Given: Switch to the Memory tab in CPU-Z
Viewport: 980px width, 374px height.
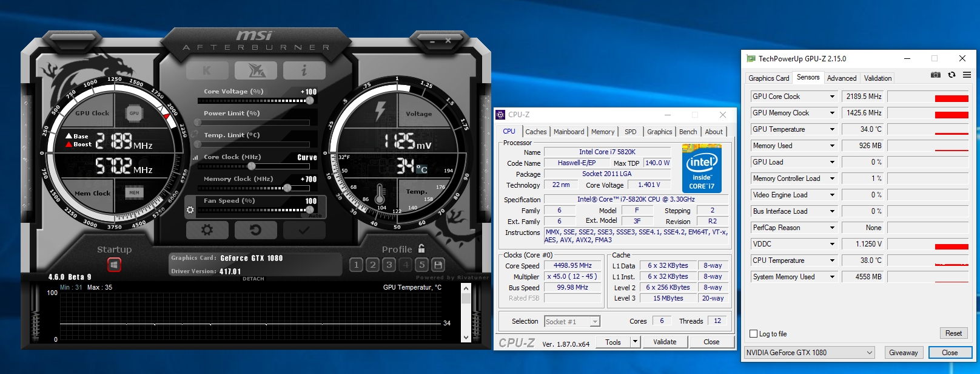Looking at the screenshot, I should click(x=603, y=132).
